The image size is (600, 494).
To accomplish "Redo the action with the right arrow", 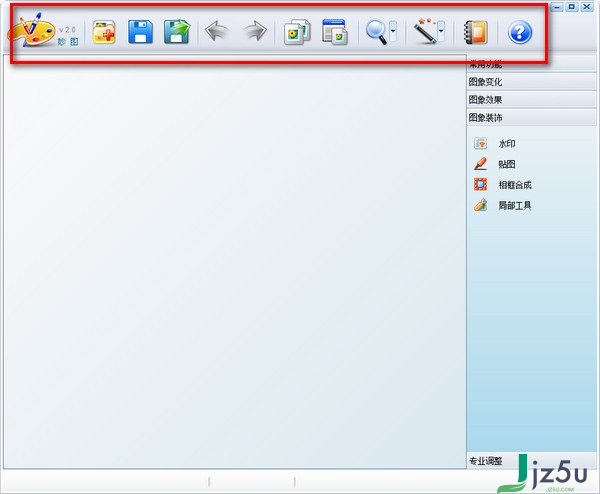I will (255, 31).
